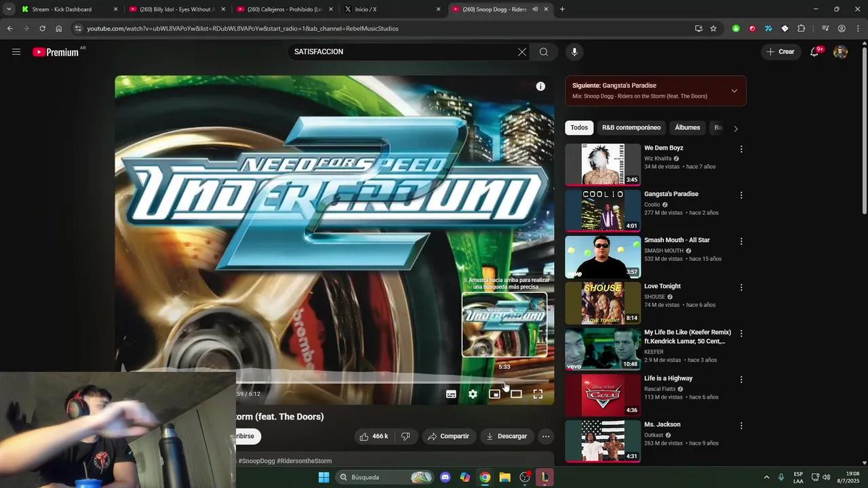The height and width of the screenshot is (488, 868).
Task: Click the #SnoopDogg hashtag
Action: (x=256, y=461)
